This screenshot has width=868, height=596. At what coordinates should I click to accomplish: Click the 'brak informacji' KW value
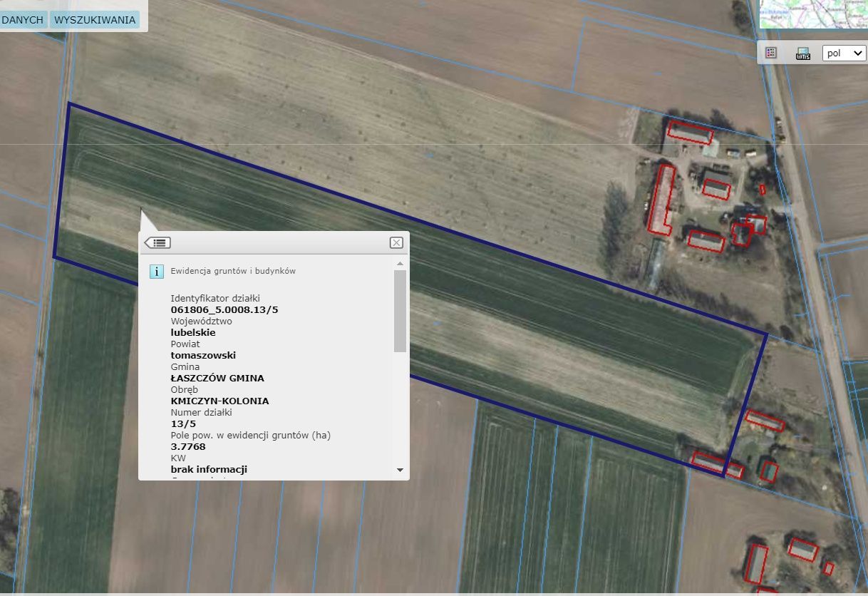coord(209,469)
